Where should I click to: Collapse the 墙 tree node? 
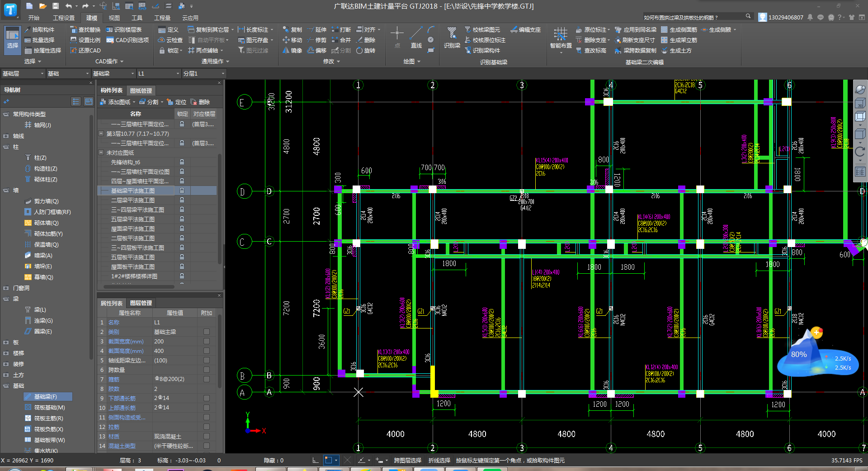[6, 190]
